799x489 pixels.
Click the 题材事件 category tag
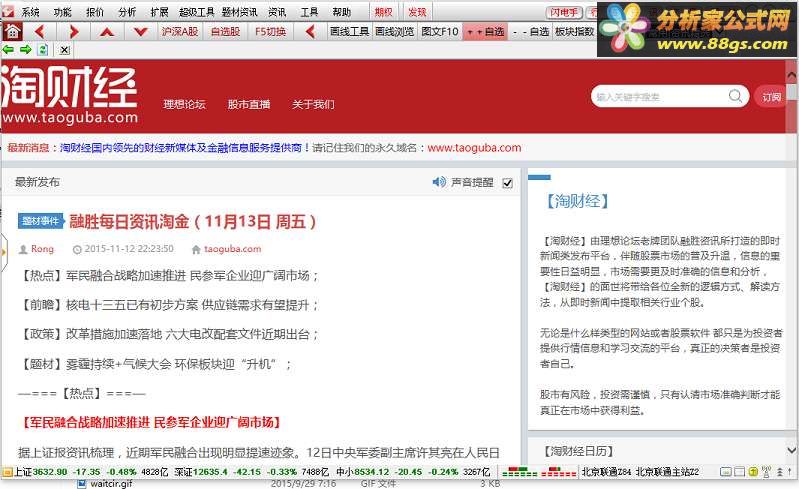coord(40,221)
